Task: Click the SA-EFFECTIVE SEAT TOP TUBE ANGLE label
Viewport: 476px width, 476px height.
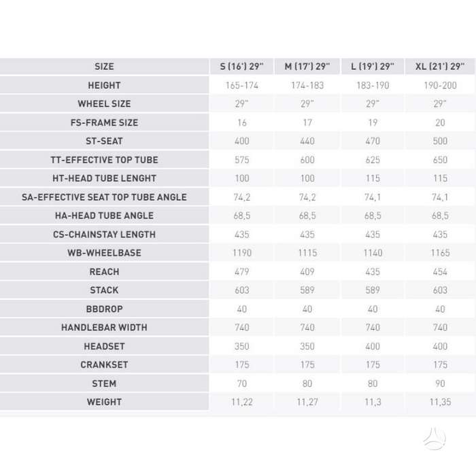Action: coord(104,197)
